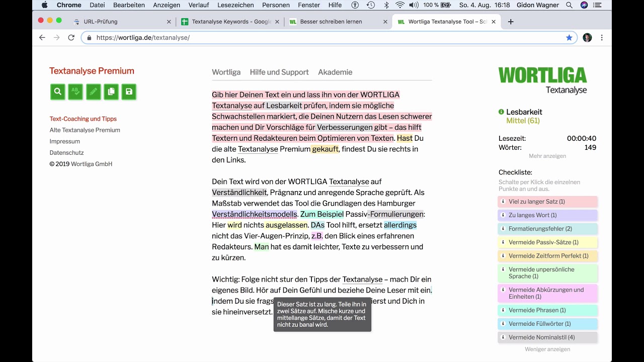Click highlighted word 'ausgelassen' in text
The width and height of the screenshot is (644, 362).
(x=286, y=225)
